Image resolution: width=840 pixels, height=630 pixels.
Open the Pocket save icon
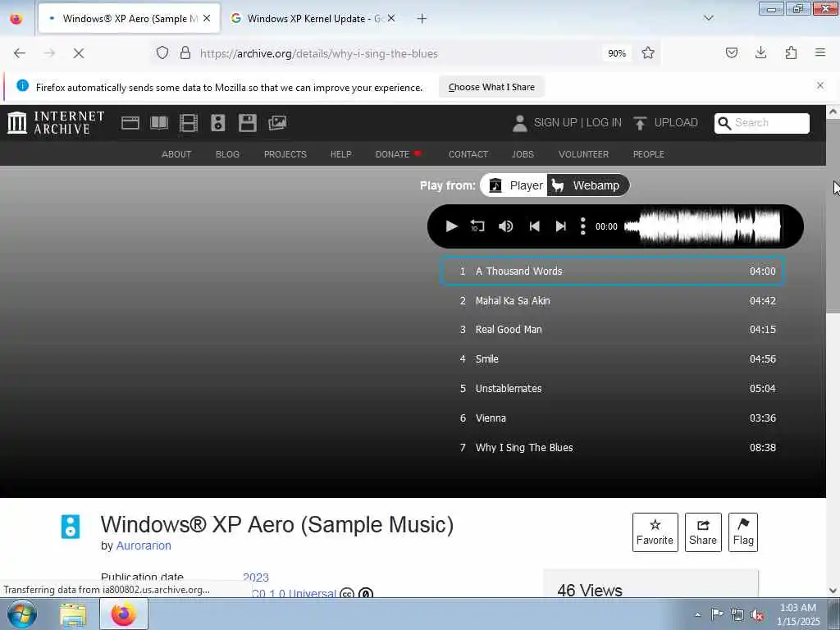tap(731, 52)
